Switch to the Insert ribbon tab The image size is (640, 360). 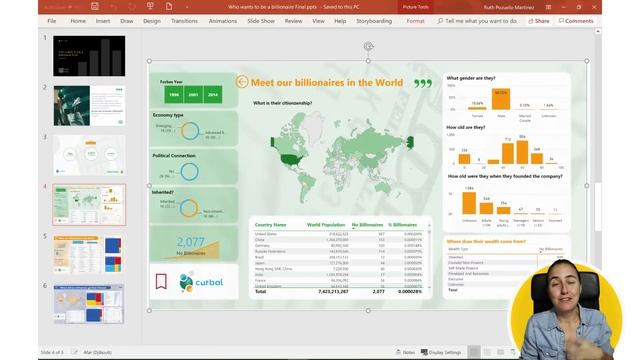pyautogui.click(x=102, y=21)
